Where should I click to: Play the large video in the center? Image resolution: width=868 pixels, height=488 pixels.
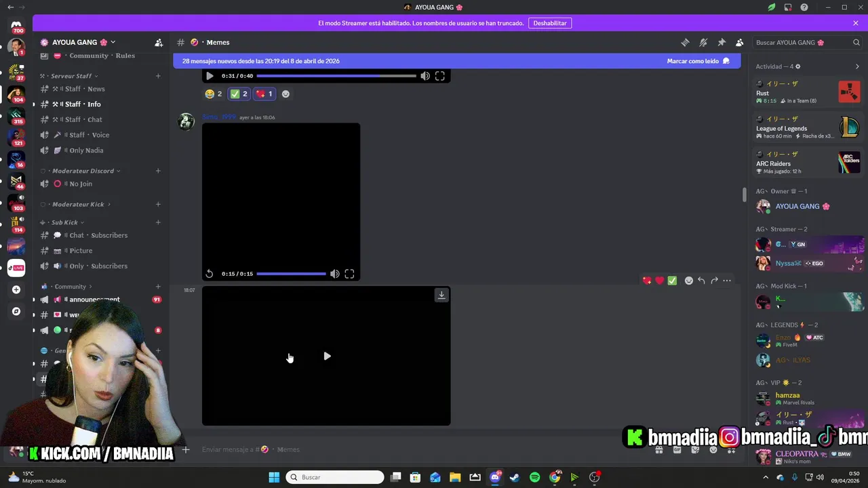coord(327,356)
